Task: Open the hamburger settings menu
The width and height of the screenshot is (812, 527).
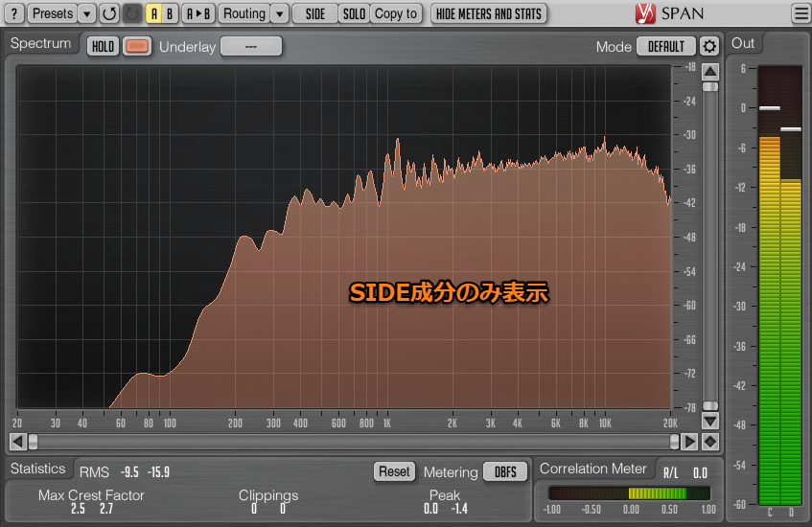Action: 800,13
